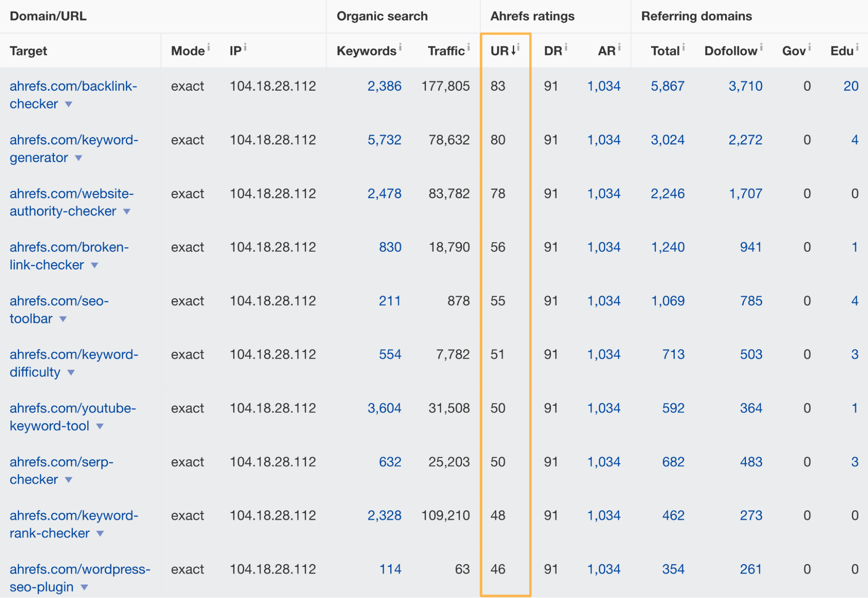Click 830 keywords for broken-link-checker
This screenshot has width=868, height=598.
(x=390, y=247)
